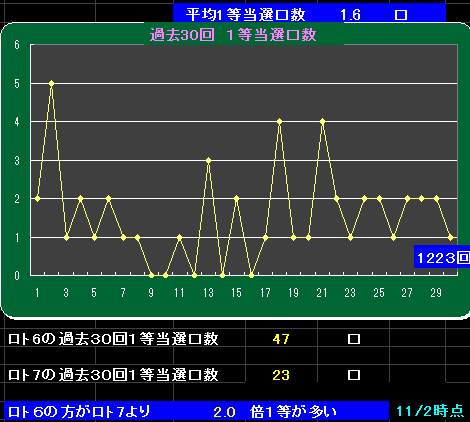Click the final data point at draw 30
The image size is (470, 422).
click(x=451, y=237)
